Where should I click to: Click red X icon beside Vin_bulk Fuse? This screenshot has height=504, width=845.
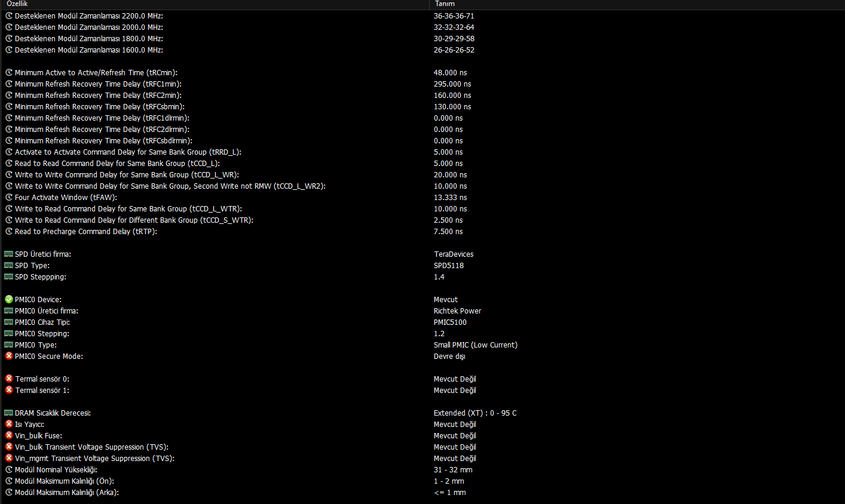point(9,436)
